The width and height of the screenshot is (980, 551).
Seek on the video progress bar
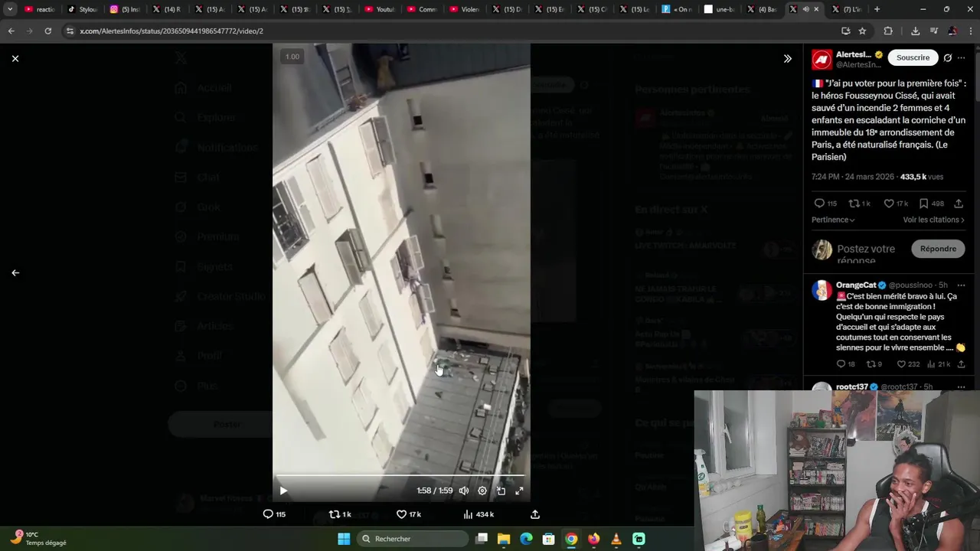pos(401,476)
